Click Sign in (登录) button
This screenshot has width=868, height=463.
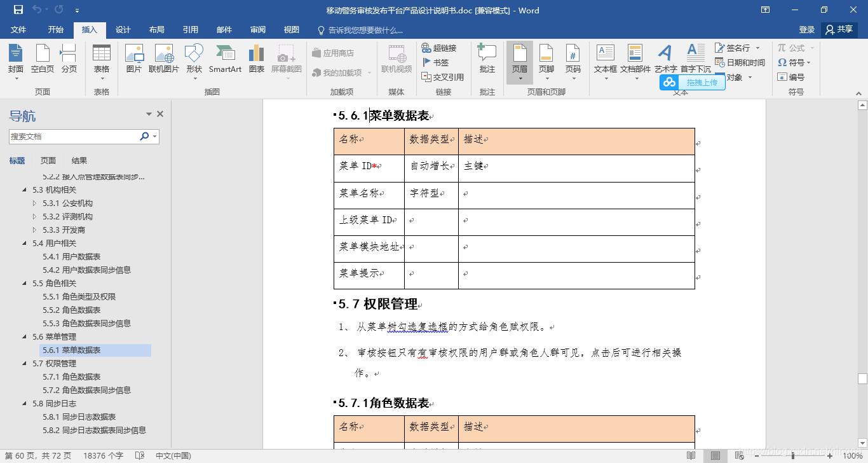(806, 30)
